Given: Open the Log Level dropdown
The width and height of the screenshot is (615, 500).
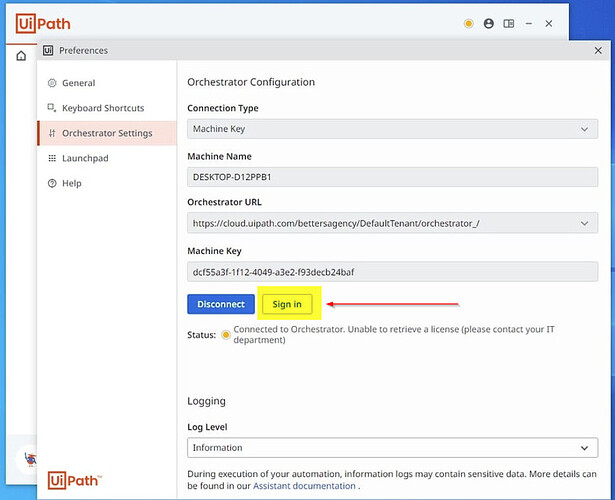Looking at the screenshot, I should [393, 447].
